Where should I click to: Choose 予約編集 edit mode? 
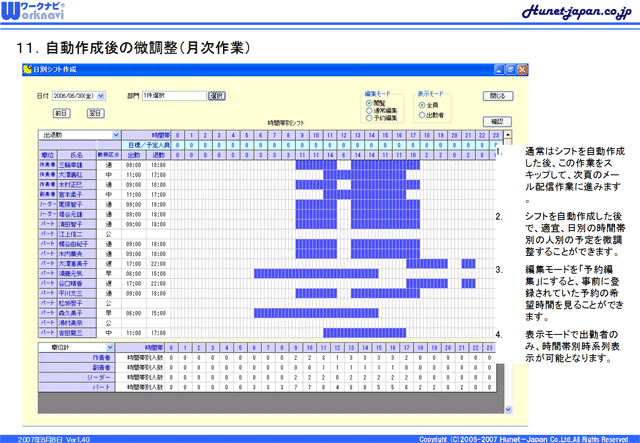pyautogui.click(x=369, y=118)
